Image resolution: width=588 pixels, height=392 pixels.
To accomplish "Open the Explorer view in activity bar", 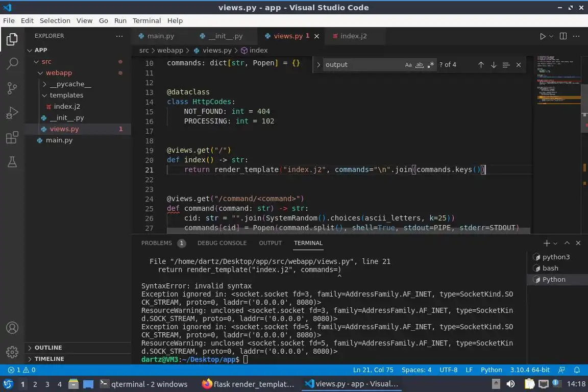I will point(12,39).
